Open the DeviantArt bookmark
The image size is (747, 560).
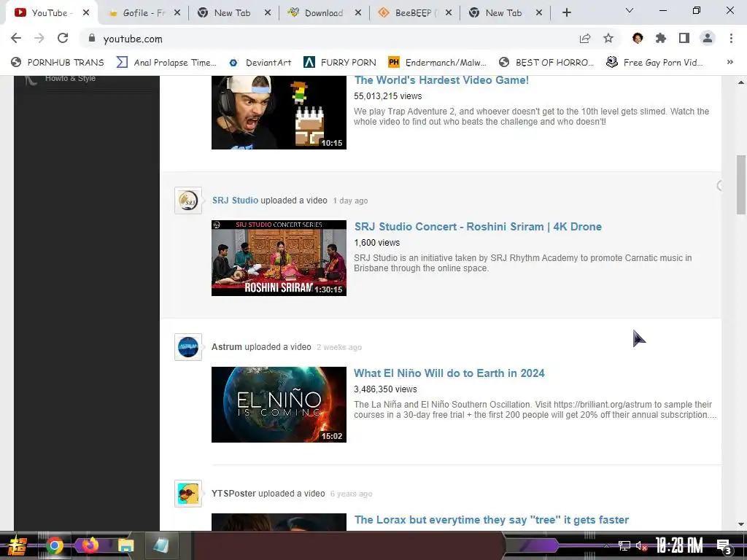(260, 63)
